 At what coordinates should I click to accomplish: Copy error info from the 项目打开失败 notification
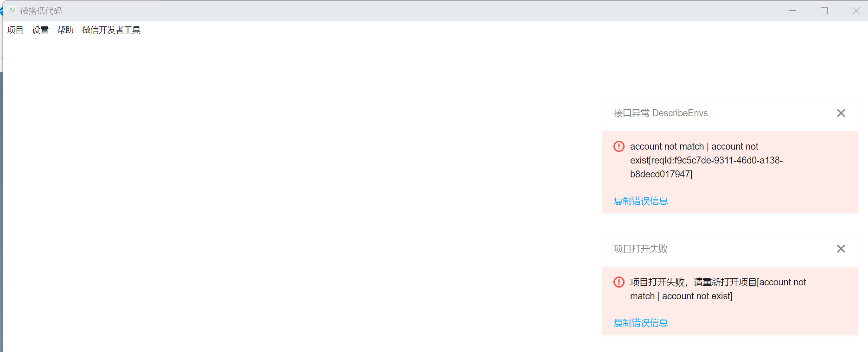point(641,323)
